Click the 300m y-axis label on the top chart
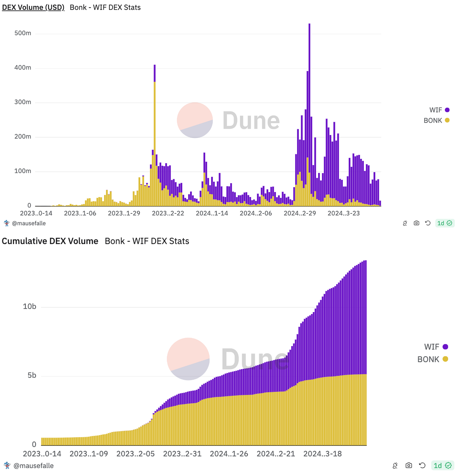The image size is (459, 476). tap(23, 102)
